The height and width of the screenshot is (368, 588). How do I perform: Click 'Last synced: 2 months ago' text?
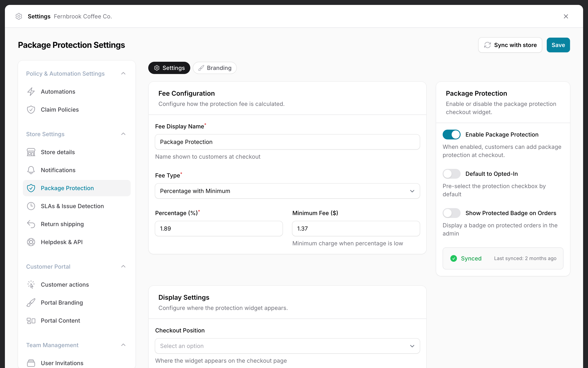pos(525,258)
